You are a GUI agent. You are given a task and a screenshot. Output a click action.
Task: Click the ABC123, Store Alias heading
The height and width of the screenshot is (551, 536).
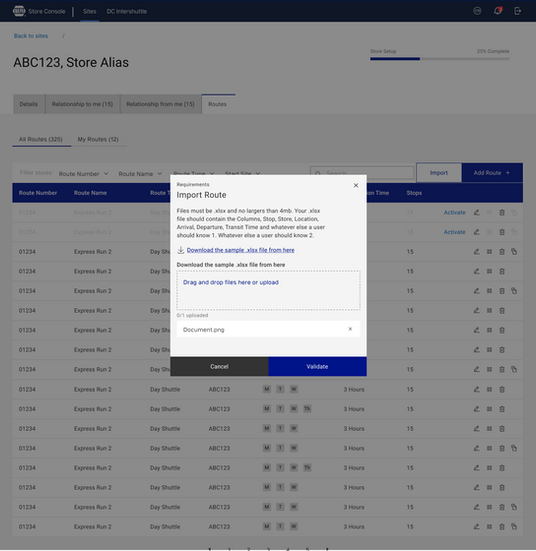(x=71, y=63)
